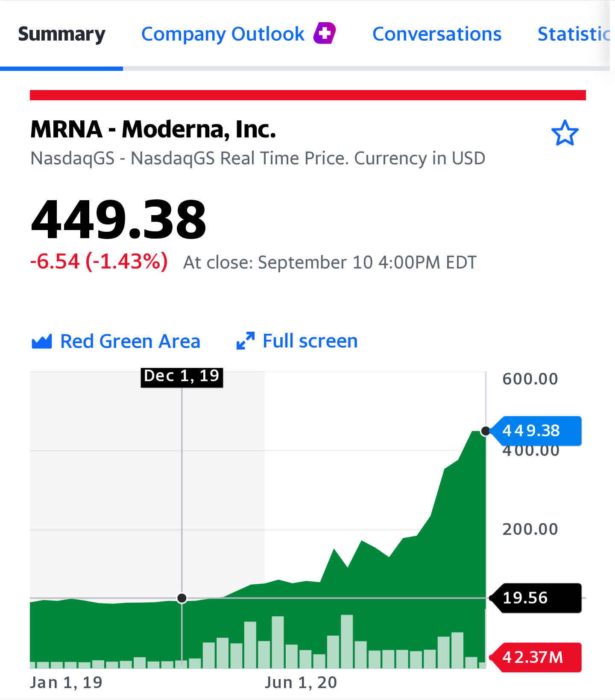The width and height of the screenshot is (615, 700).
Task: Click the -6.54 (-1.43%) price change text
Action: tap(99, 261)
